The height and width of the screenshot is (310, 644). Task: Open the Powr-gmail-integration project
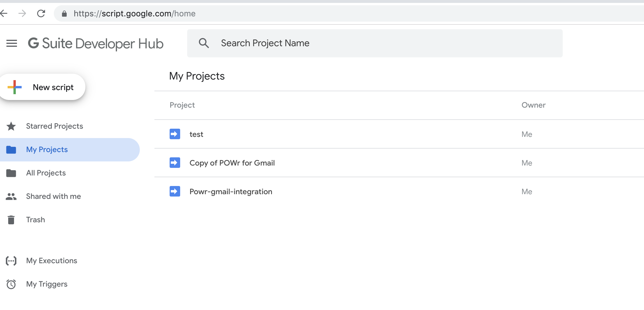pos(231,192)
